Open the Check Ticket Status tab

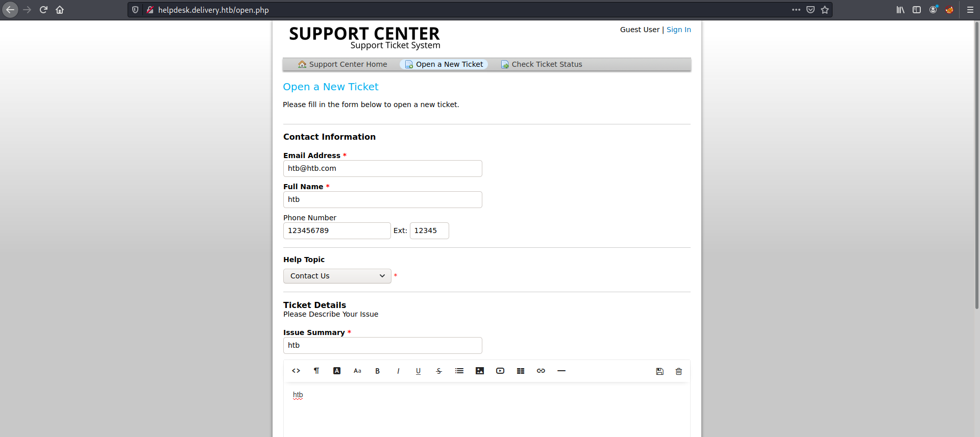tap(542, 64)
